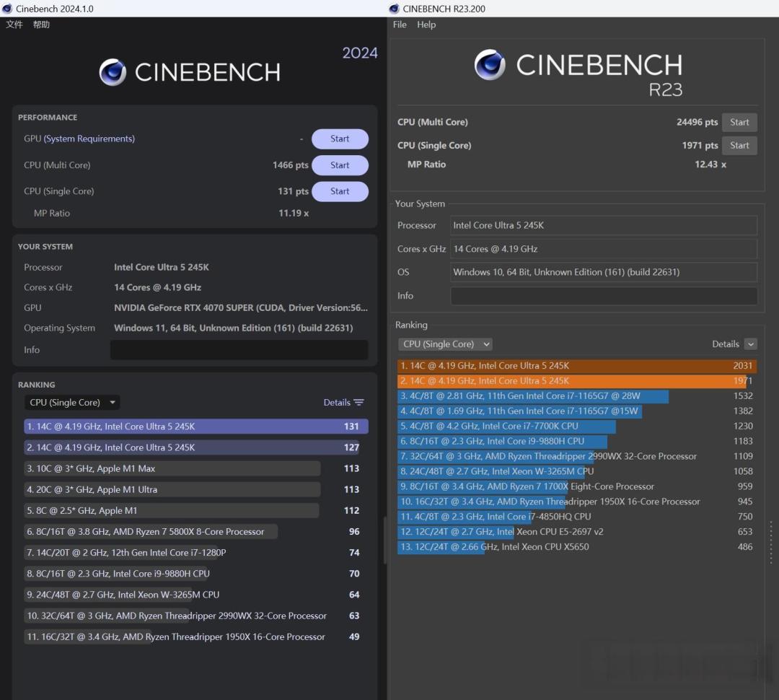
Task: Select i9-9880H row in Cinebench 2024
Action: [x=195, y=573]
